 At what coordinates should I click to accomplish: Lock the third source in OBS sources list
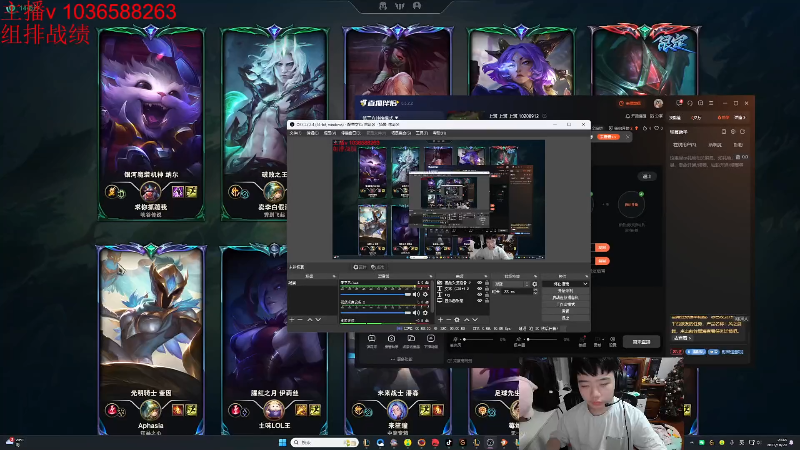[487, 295]
